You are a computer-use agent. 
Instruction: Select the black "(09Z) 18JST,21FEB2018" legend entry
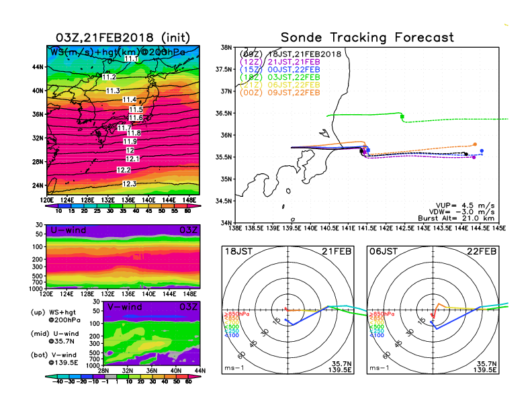point(290,54)
